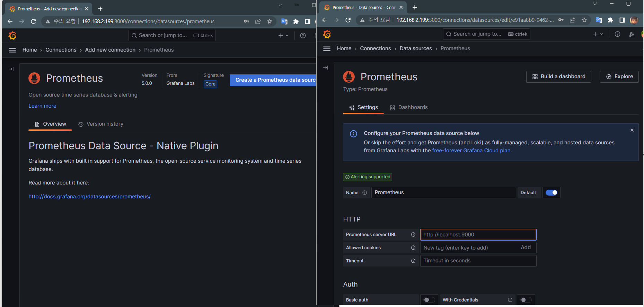
Task: Click Add button for allowed cookies
Action: (526, 247)
